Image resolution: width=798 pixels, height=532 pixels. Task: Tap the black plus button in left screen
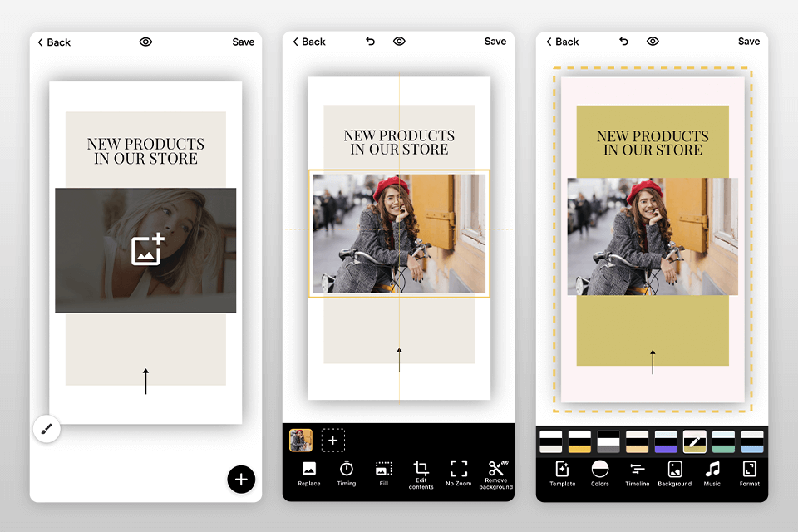click(241, 479)
